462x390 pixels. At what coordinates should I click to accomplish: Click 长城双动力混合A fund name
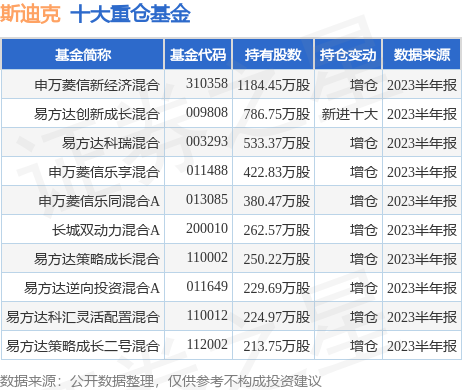[x=106, y=230]
